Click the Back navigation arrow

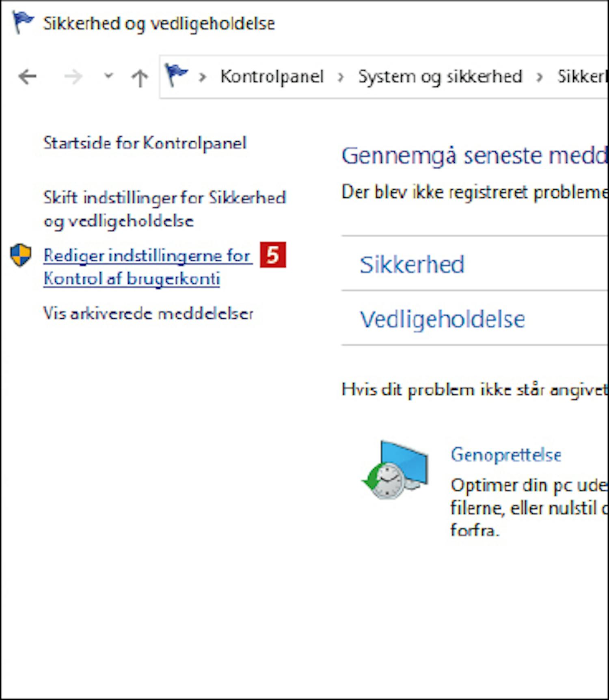(x=28, y=77)
